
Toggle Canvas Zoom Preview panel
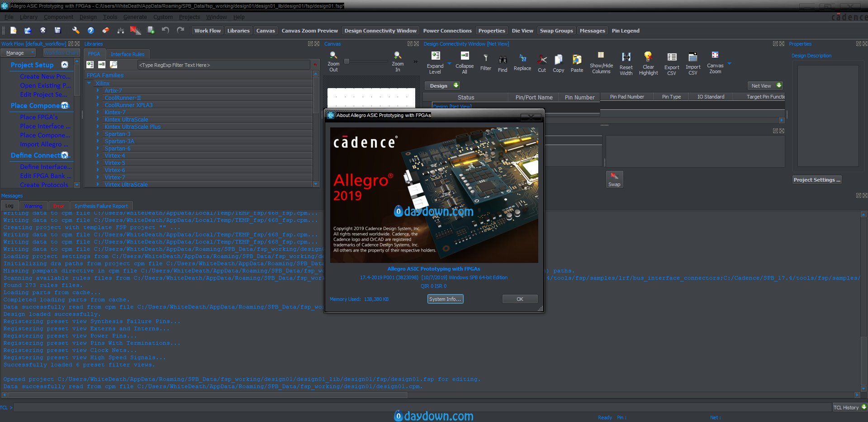point(310,31)
